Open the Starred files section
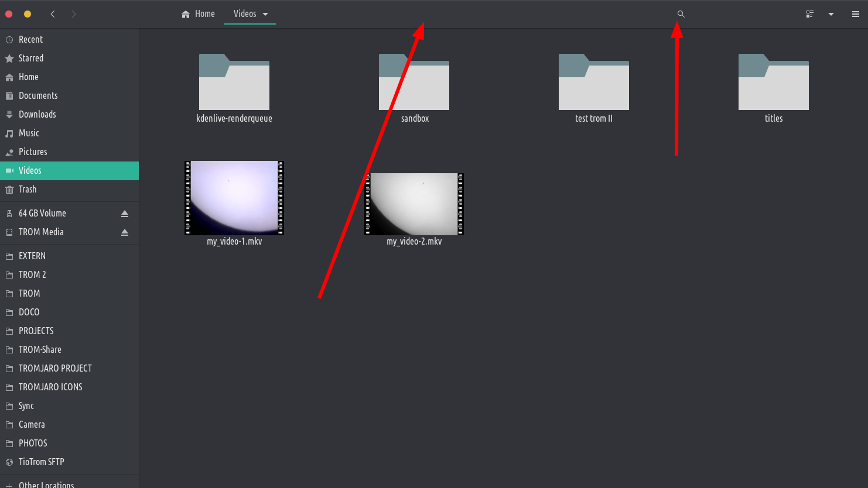Screen dimensions: 868x488 (x=31, y=58)
